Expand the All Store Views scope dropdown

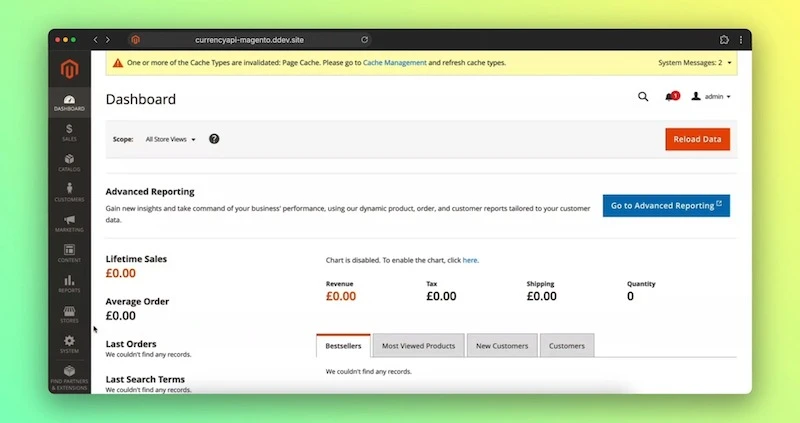click(x=171, y=140)
